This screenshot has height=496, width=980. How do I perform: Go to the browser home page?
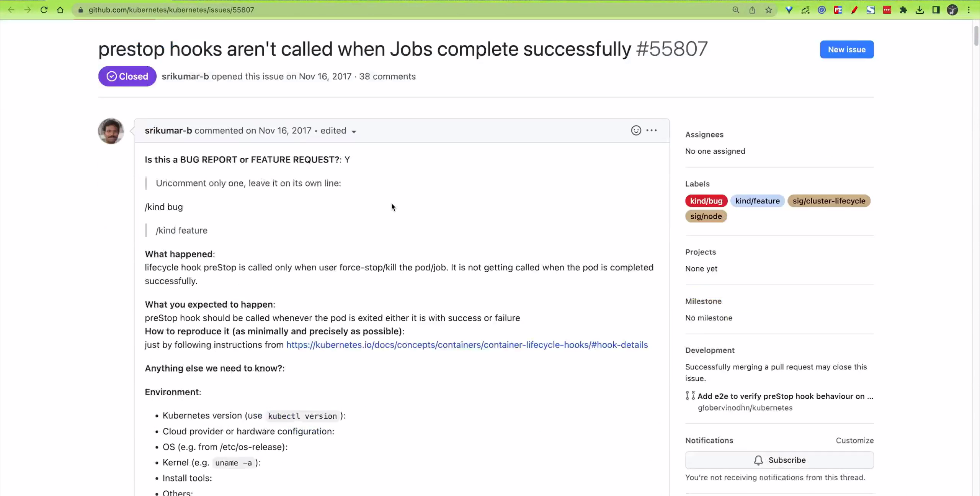pos(60,10)
